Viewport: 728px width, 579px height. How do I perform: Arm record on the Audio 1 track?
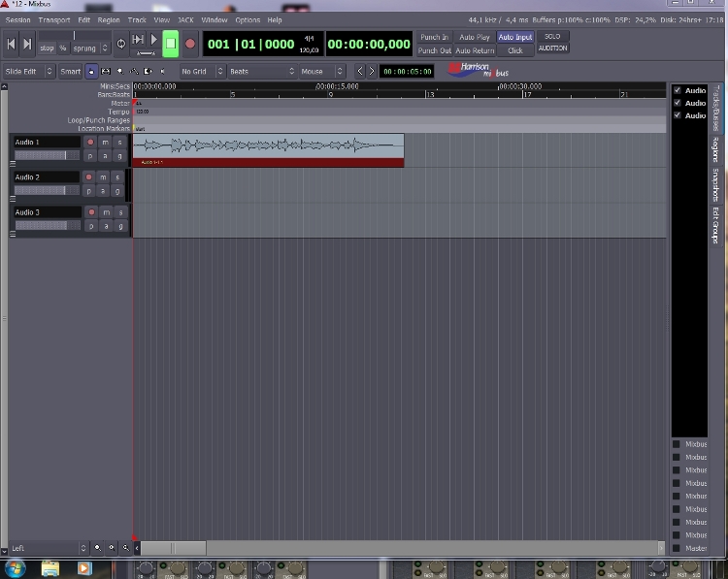tap(90, 143)
